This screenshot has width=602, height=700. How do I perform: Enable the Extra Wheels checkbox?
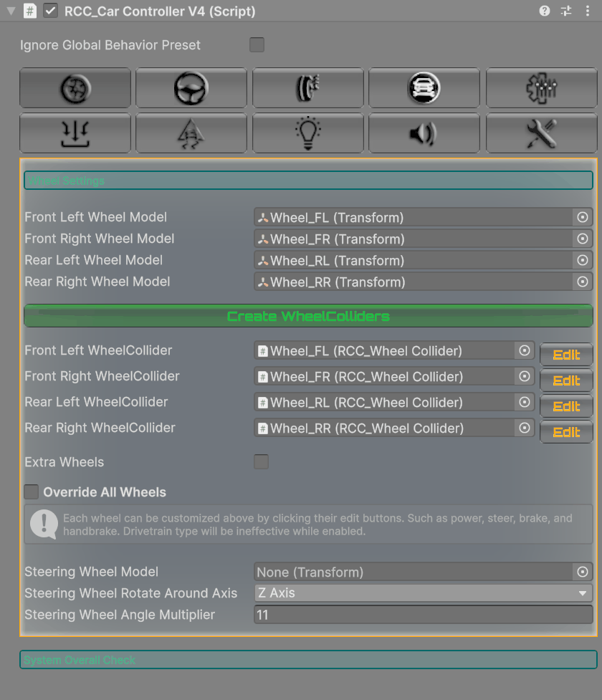coord(262,461)
